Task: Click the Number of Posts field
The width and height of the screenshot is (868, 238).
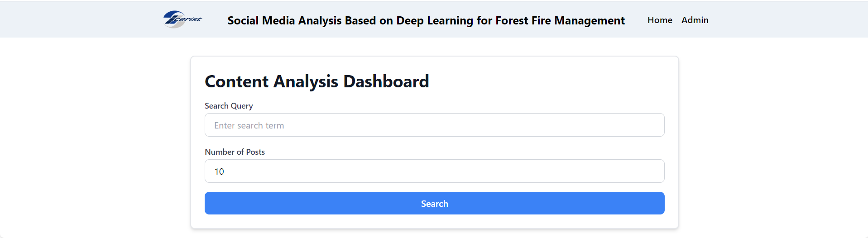Action: click(x=434, y=171)
